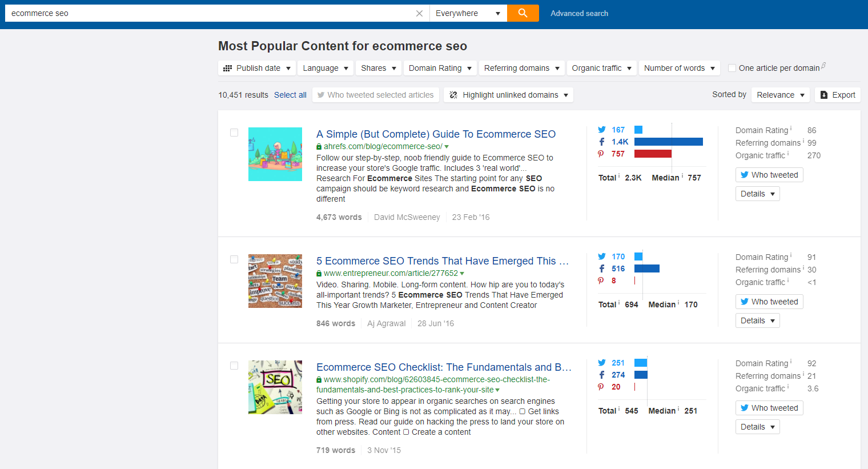
Task: Click the Export button
Action: [838, 95]
